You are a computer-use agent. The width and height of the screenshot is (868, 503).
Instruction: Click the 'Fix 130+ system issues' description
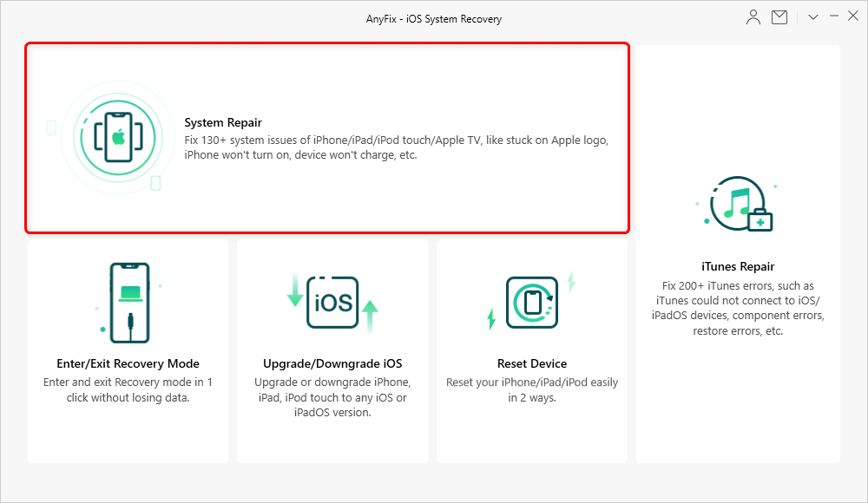[x=397, y=148]
